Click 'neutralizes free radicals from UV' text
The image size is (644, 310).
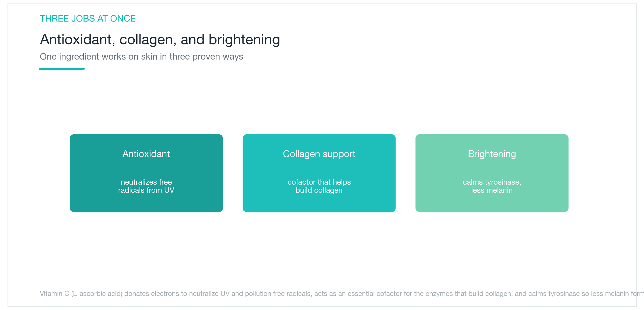[x=146, y=186]
